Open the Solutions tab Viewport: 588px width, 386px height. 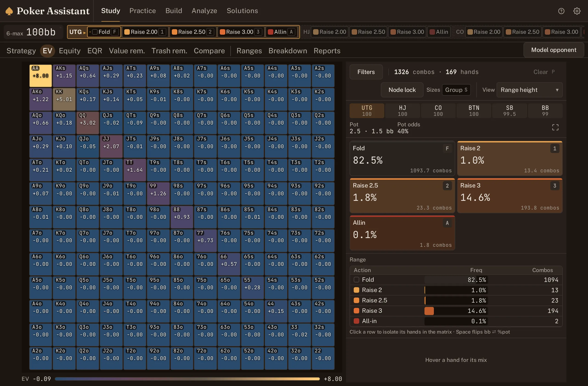(242, 11)
